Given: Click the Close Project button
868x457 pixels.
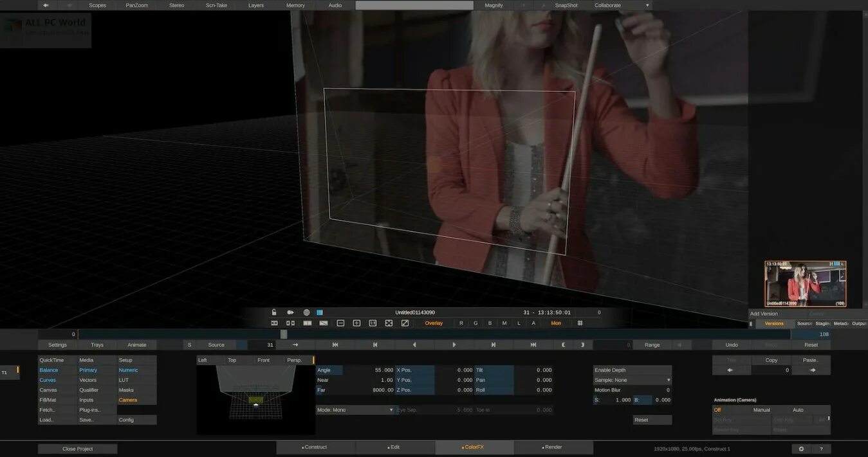Looking at the screenshot, I should (78, 449).
